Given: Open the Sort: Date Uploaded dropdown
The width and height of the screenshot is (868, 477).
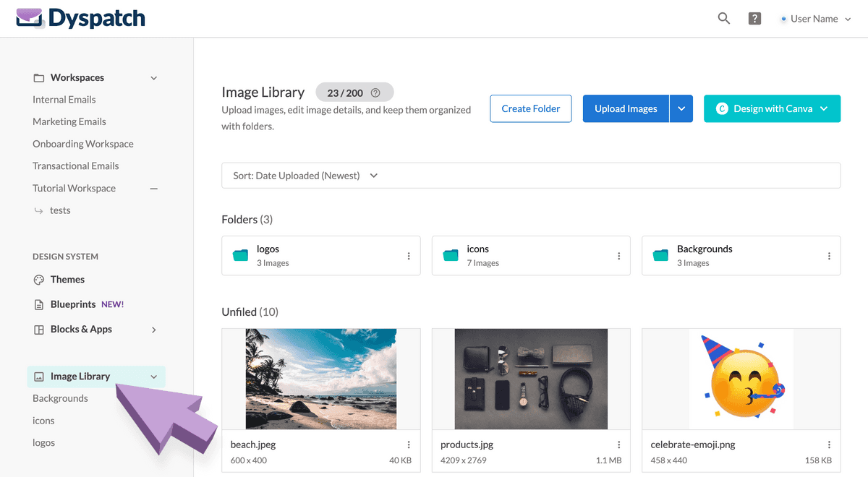Looking at the screenshot, I should coord(531,176).
